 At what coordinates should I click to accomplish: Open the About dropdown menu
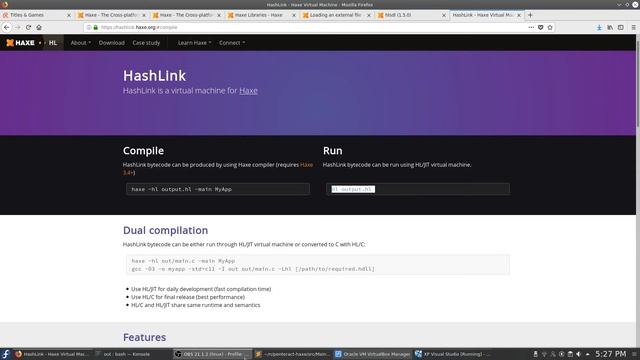pyautogui.click(x=80, y=42)
